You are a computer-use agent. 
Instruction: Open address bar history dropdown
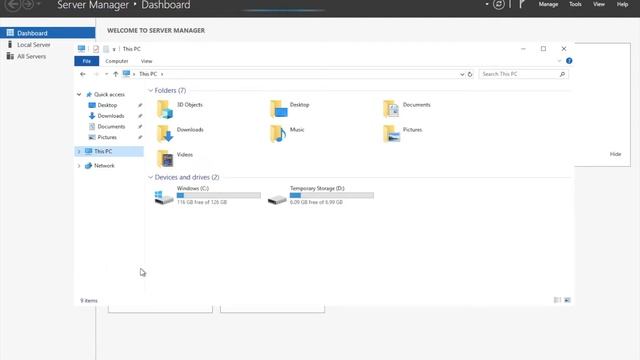(x=462, y=74)
